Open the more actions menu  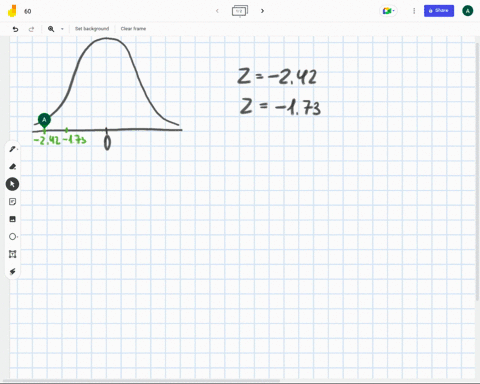coord(414,11)
